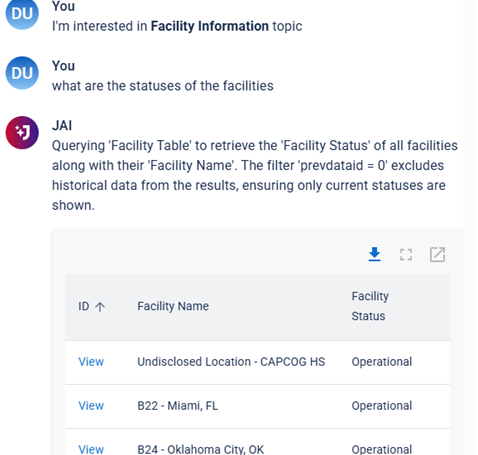Viewport: 478px width, 455px height.
Task: Download the facility status table results
Action: pos(374,255)
